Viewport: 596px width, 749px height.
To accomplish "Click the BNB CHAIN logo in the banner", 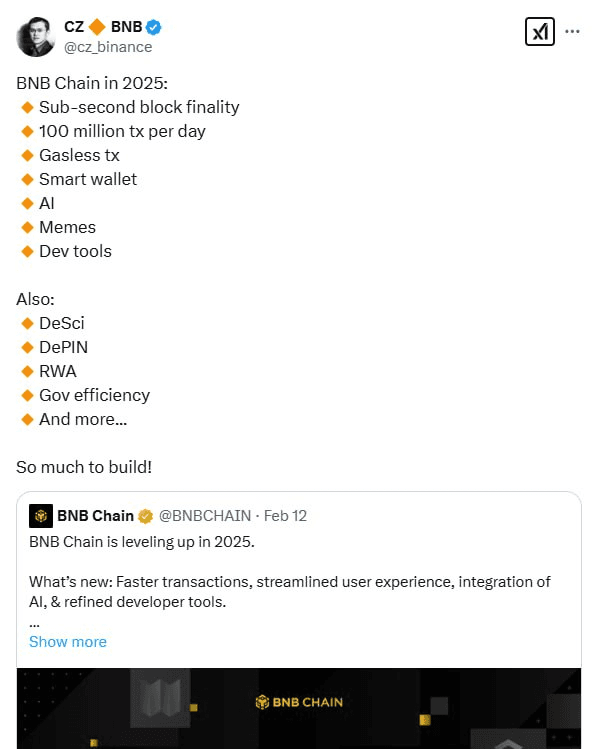I will click(x=299, y=702).
